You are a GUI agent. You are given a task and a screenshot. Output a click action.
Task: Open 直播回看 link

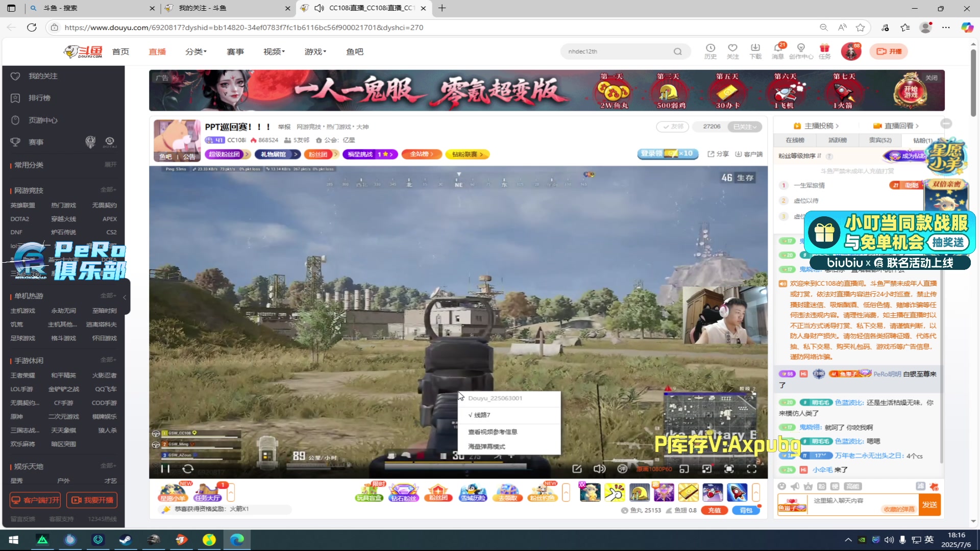tap(896, 126)
